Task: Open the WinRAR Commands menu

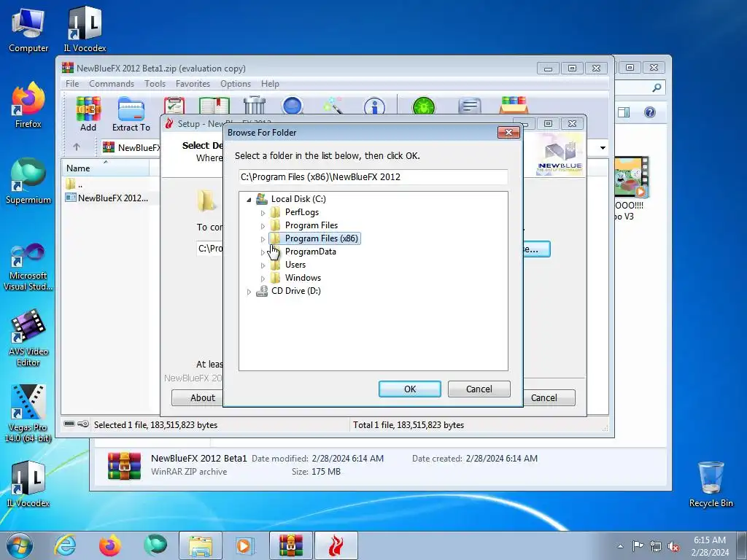Action: click(x=112, y=84)
